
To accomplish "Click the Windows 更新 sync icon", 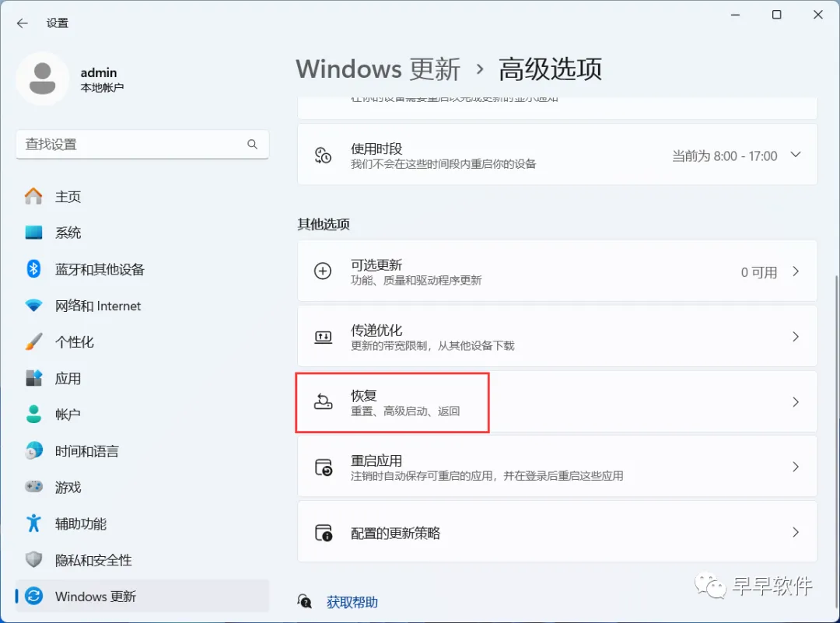I will coord(33,597).
